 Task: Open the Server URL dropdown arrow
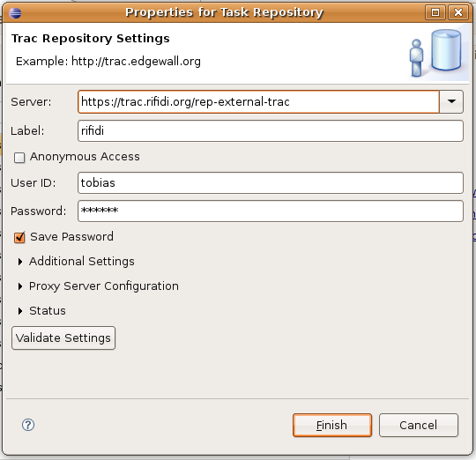point(451,101)
